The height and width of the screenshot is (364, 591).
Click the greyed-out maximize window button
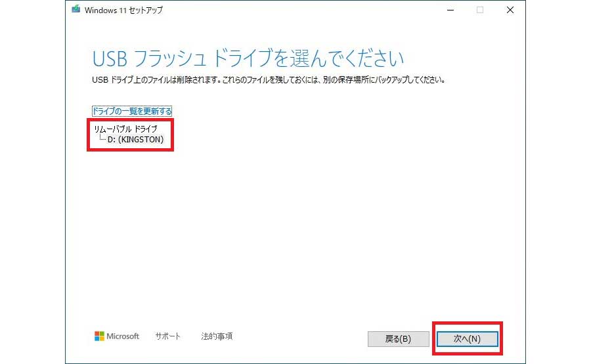point(480,10)
